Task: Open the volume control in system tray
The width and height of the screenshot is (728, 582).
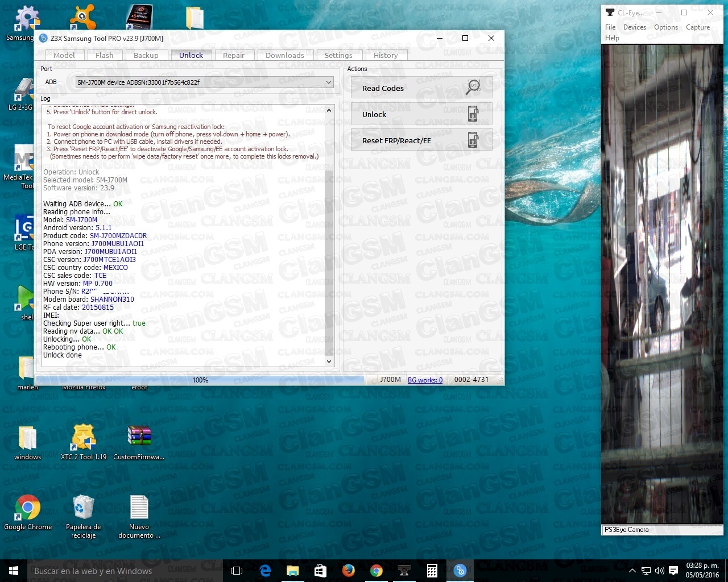Action: coord(660,571)
